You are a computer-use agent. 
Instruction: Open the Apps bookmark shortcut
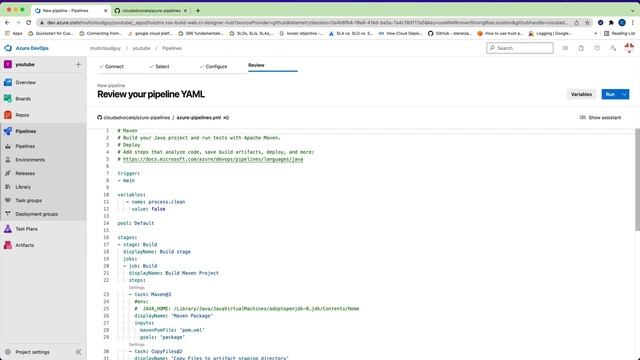(13, 33)
